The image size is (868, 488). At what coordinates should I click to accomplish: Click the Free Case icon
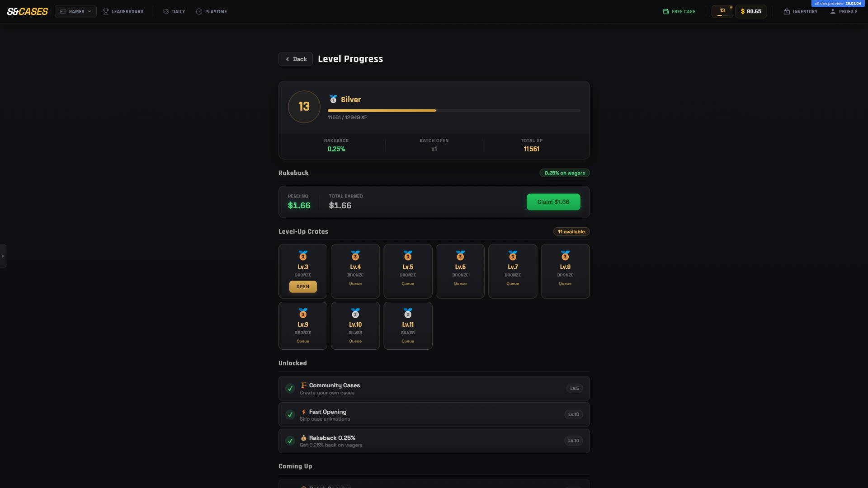pos(665,11)
